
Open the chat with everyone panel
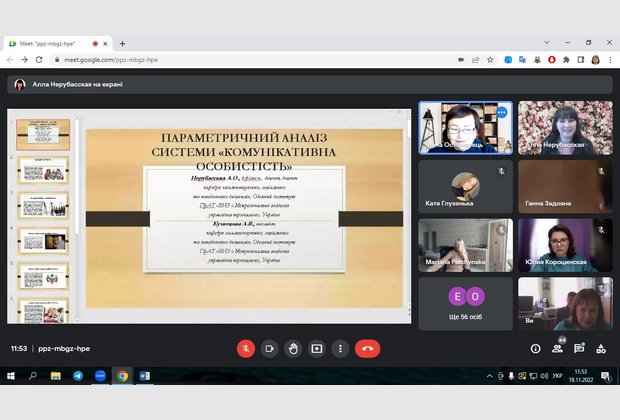click(579, 349)
